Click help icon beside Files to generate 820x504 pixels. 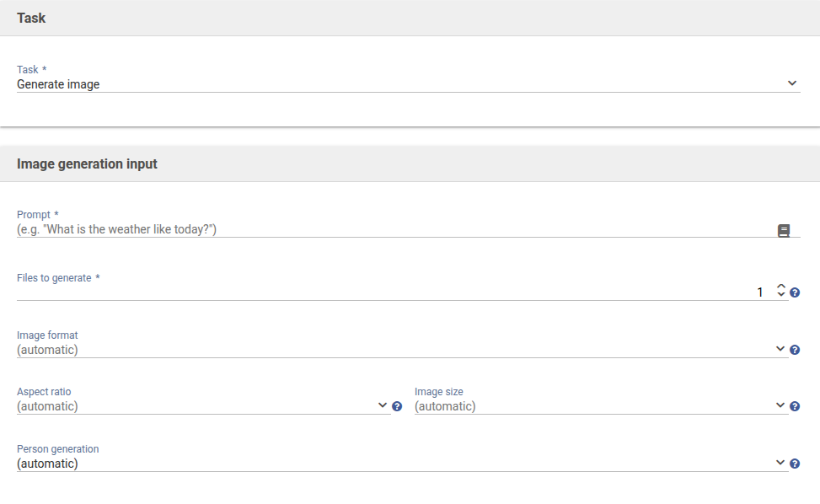pos(795,293)
